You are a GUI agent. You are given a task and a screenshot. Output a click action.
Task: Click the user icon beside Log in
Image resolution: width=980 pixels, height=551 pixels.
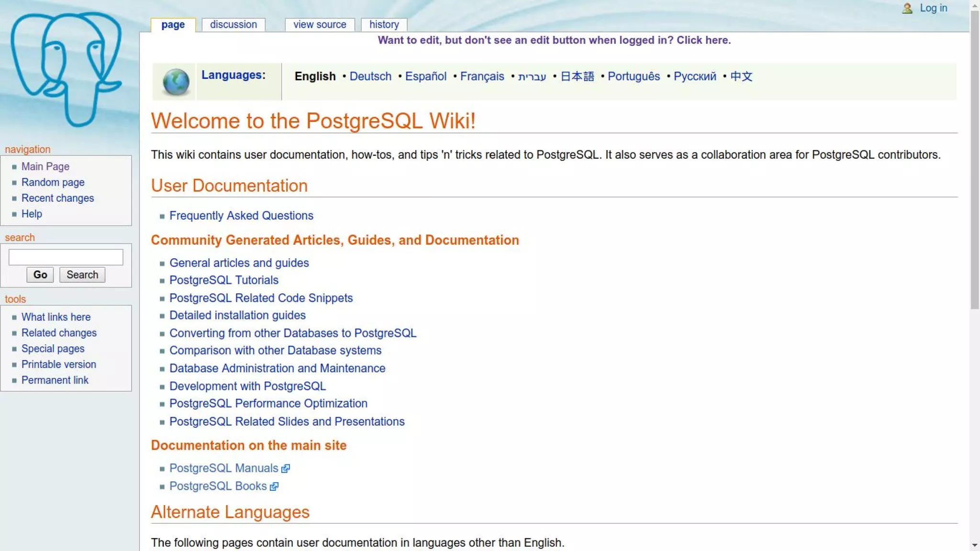[x=907, y=8]
